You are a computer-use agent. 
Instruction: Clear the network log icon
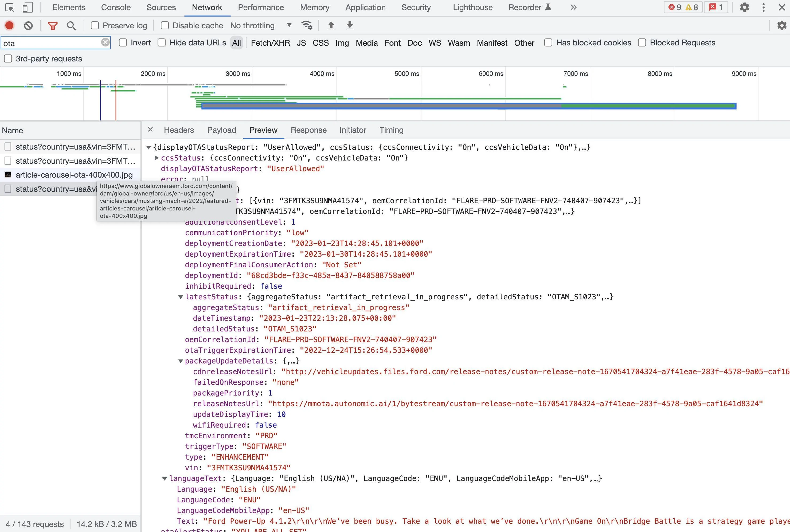pos(29,25)
